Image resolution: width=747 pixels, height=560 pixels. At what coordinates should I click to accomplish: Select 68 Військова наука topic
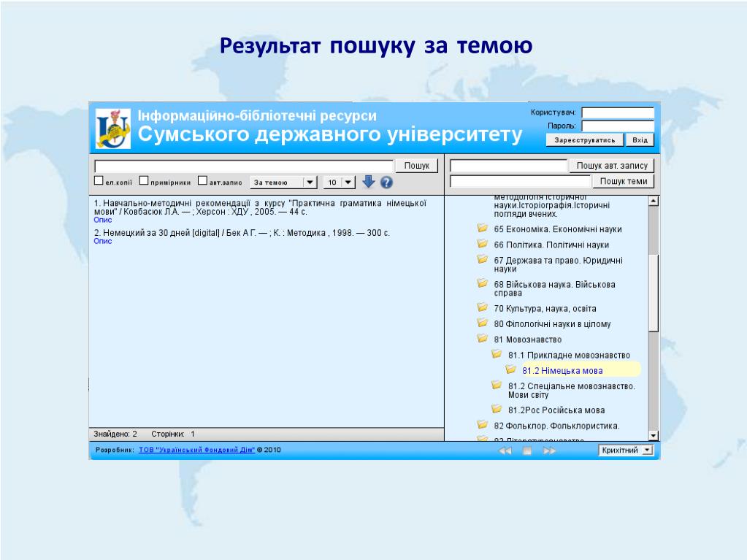coord(554,288)
